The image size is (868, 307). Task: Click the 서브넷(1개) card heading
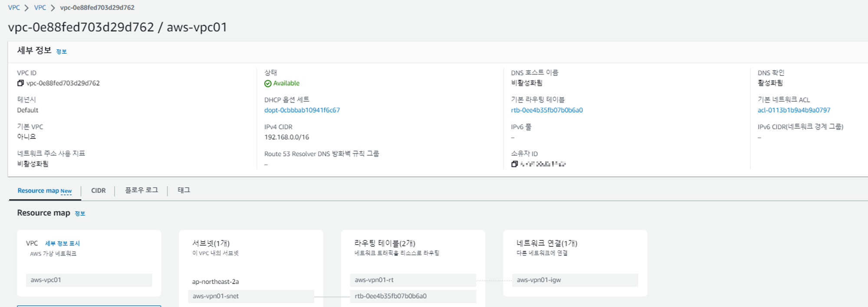pyautogui.click(x=211, y=243)
